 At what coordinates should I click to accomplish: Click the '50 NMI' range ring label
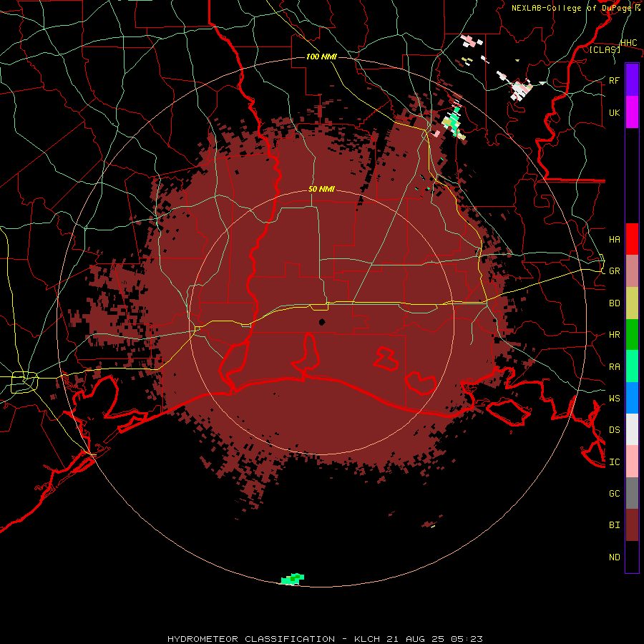coord(321,189)
